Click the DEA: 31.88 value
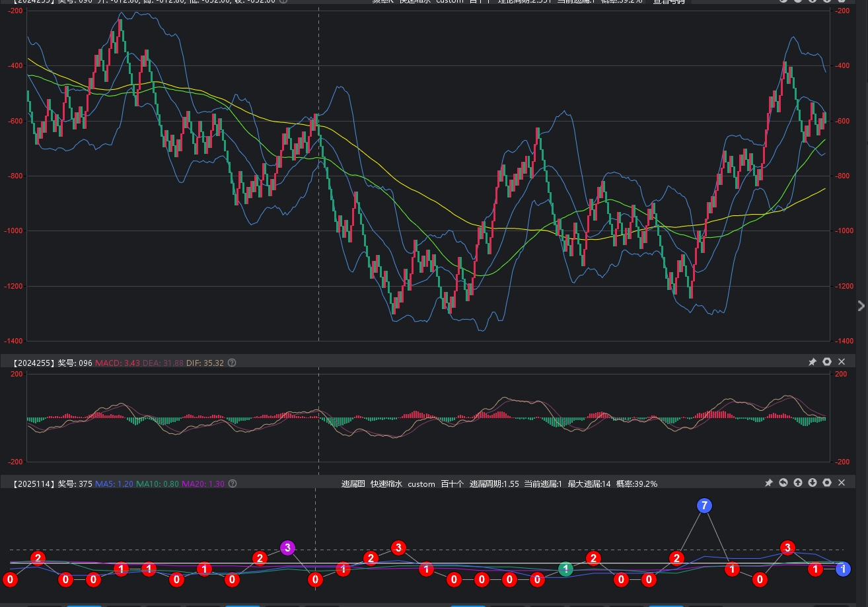The width and height of the screenshot is (868, 607). (163, 363)
